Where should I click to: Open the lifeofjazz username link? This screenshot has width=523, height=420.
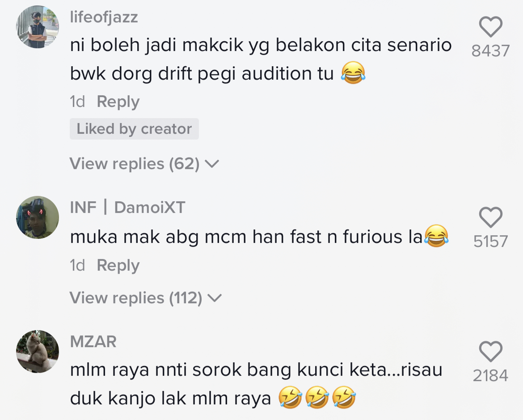(104, 17)
